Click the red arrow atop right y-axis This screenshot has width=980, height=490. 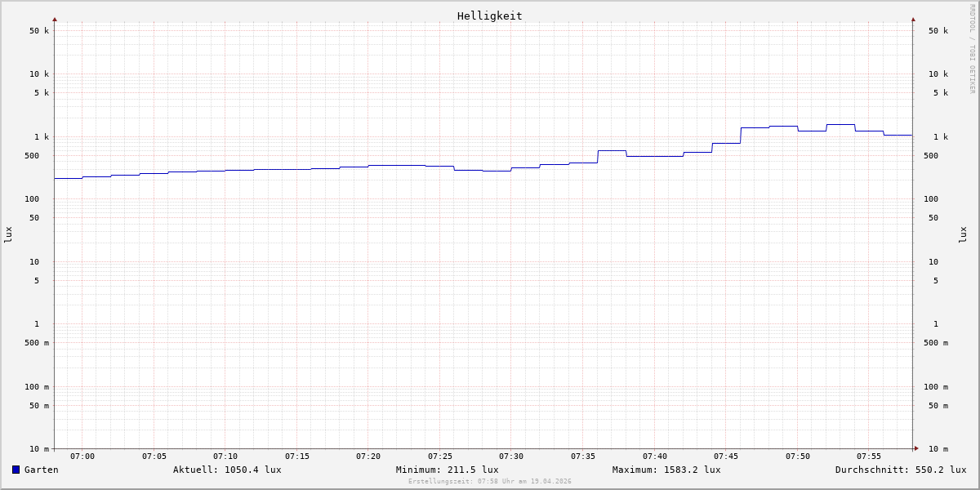[x=913, y=19]
